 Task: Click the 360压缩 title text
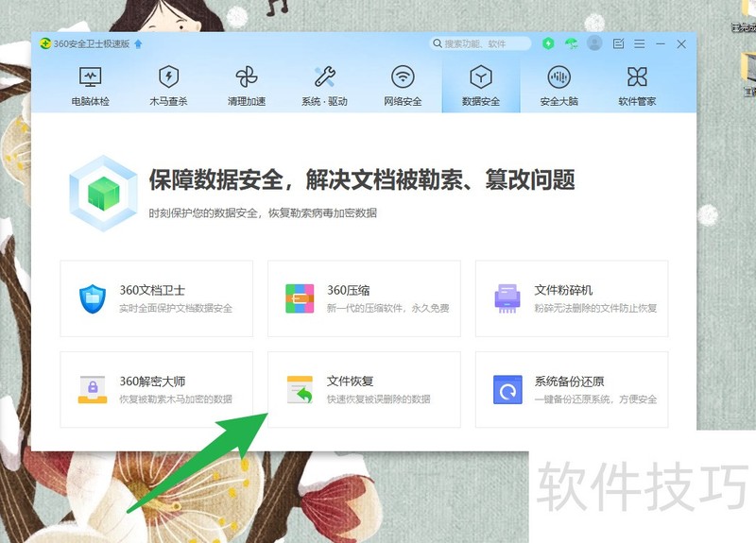point(349,290)
